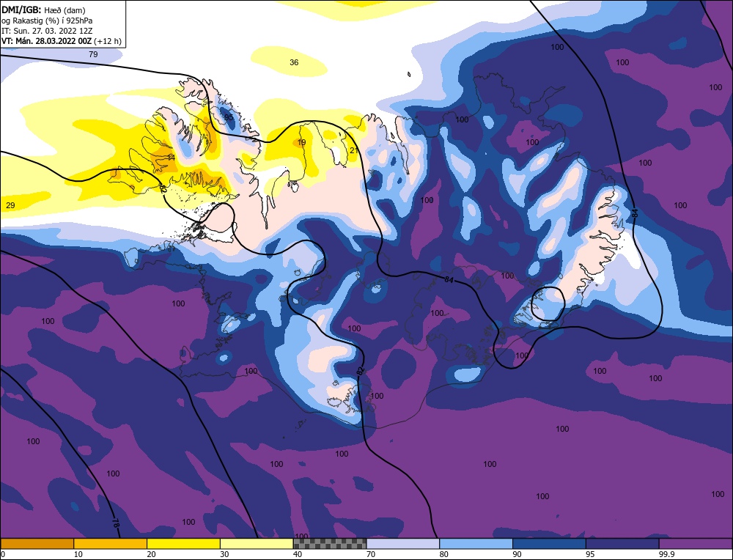Click the '78' height contour label

(116, 522)
